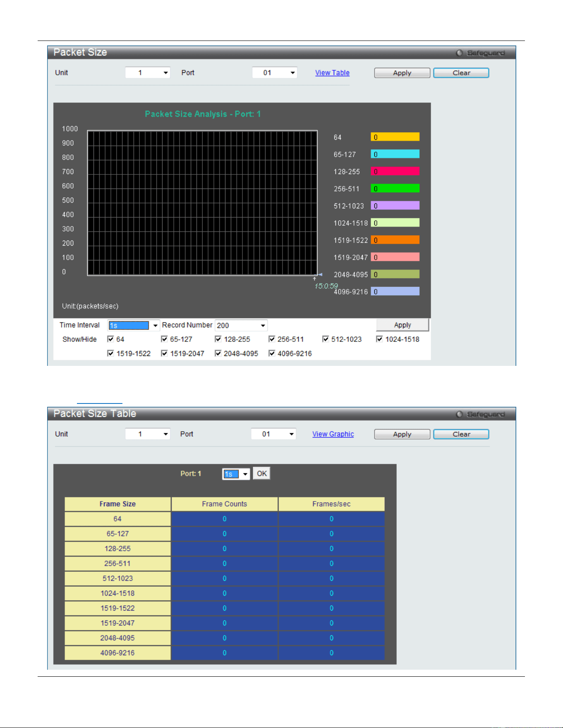Toggle the 1024-1518 checkbox
Viewport: 563px width, 728px height.
(379, 339)
